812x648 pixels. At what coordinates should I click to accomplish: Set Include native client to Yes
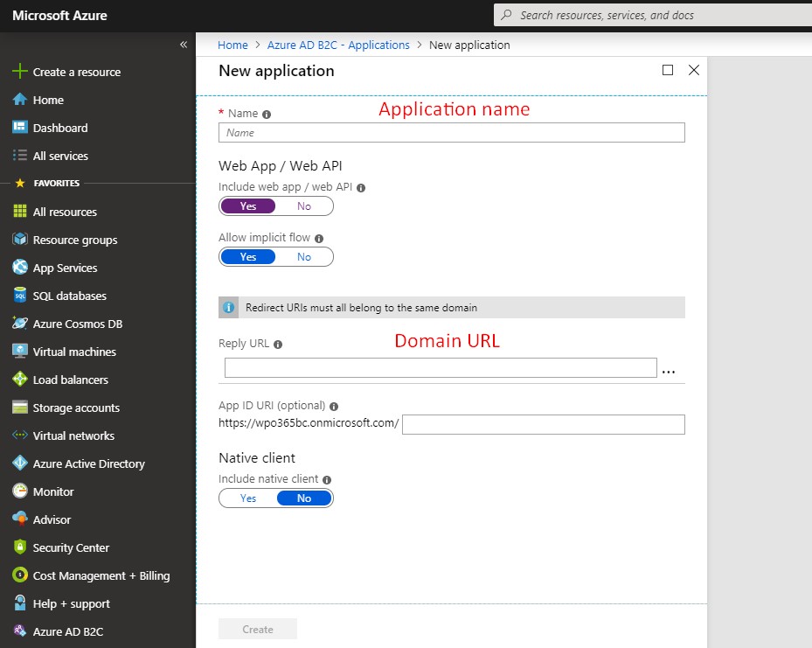point(248,498)
